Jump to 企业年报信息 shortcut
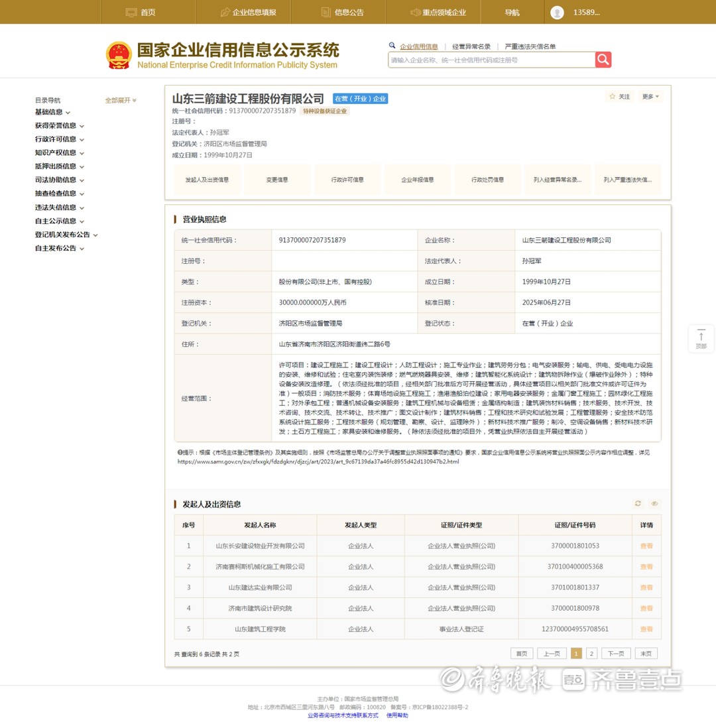Screen dimensions: 716x728 click(418, 180)
